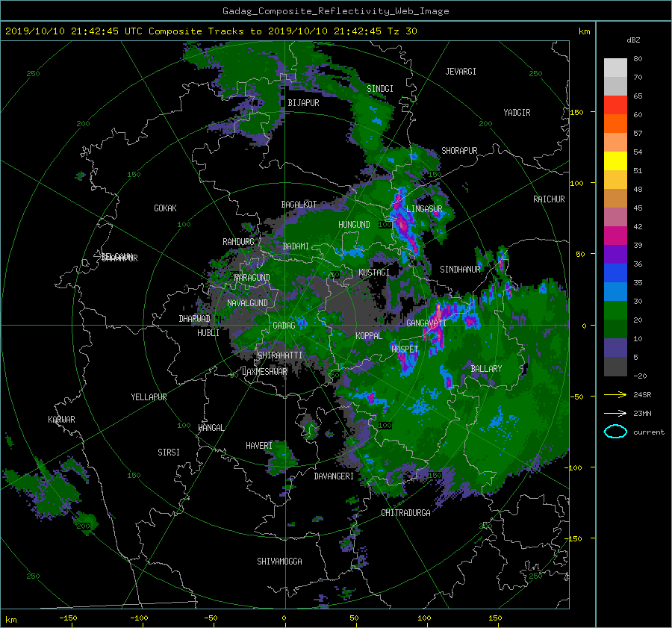Click the SHIVAMOGGA city label
Image resolution: width=672 pixels, height=628 pixels.
point(279,562)
